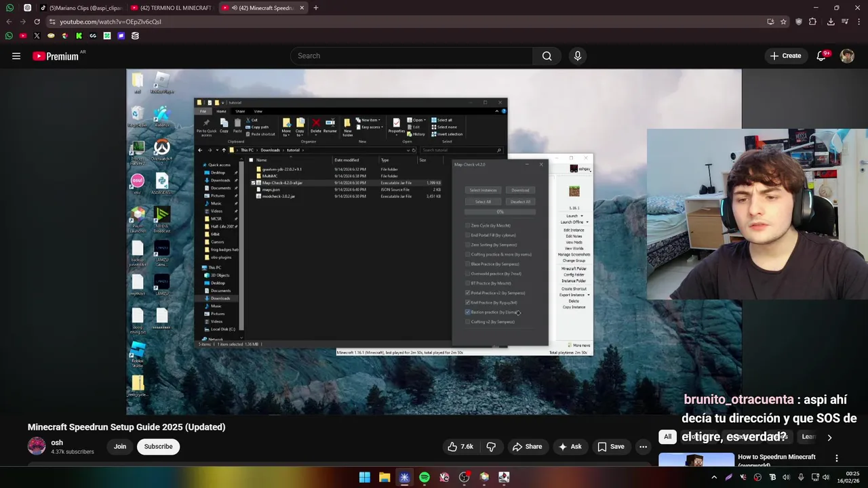Click the YouTube search magnifier button
Viewport: 868px width, 488px height.
click(x=547, y=56)
